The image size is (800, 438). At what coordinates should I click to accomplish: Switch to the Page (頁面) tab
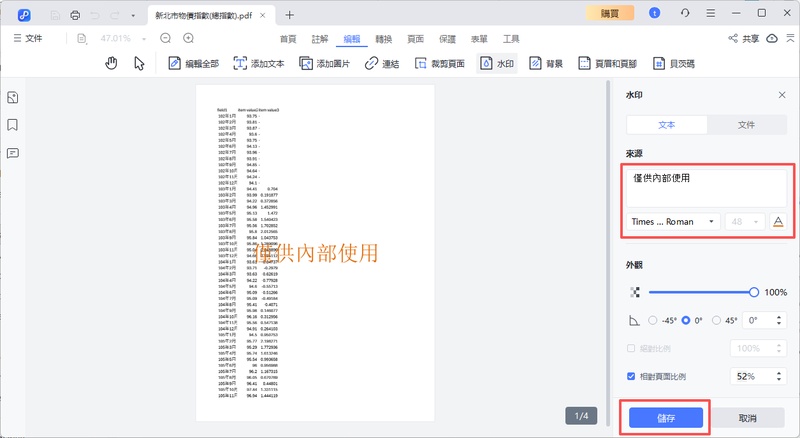click(415, 39)
